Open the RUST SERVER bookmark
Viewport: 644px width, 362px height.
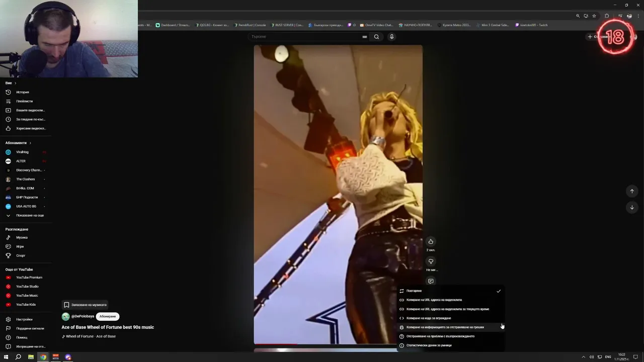[287, 25]
